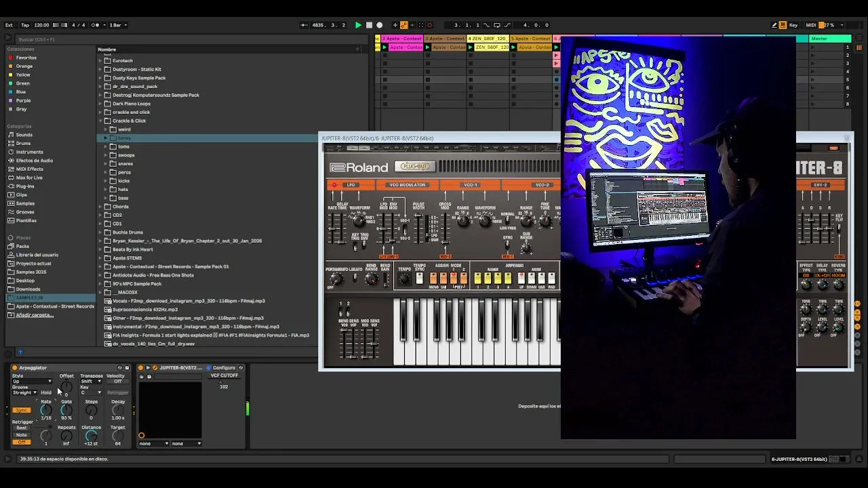This screenshot has width=868, height=488.
Task: Set Arpeggiator Retrigger to Note
Action: (x=22, y=435)
